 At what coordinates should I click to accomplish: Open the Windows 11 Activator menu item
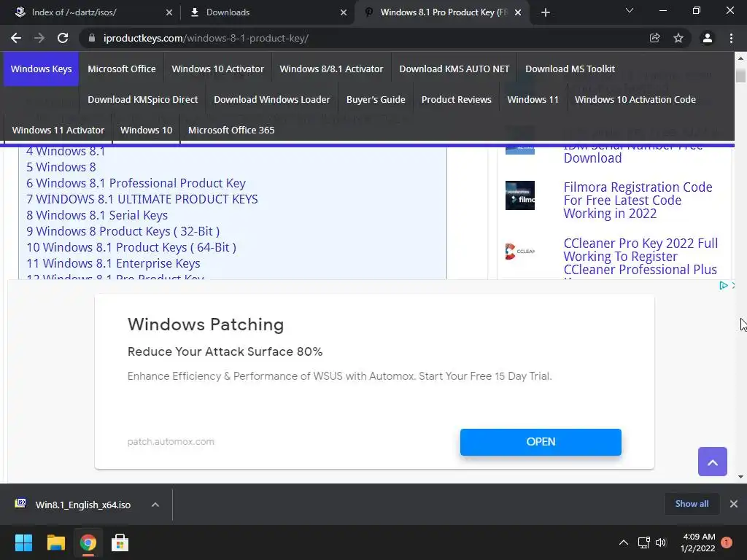pyautogui.click(x=58, y=130)
